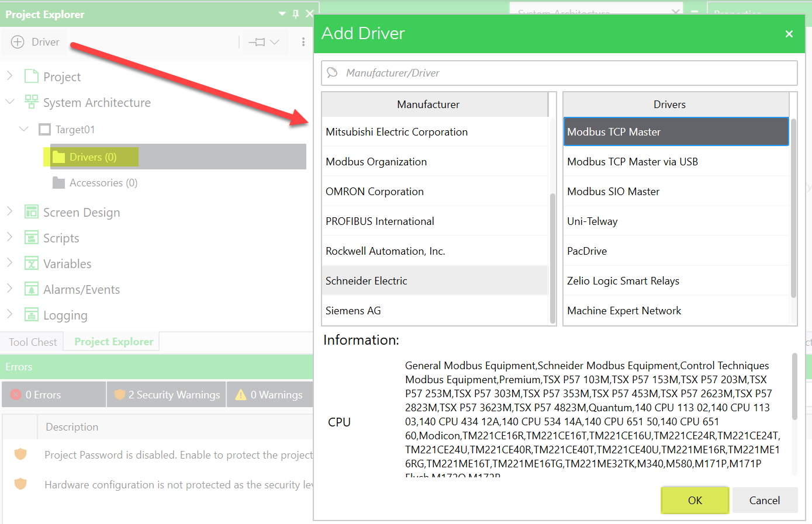
Task: Select Zelio Logic Smart Relays driver
Action: coord(676,281)
